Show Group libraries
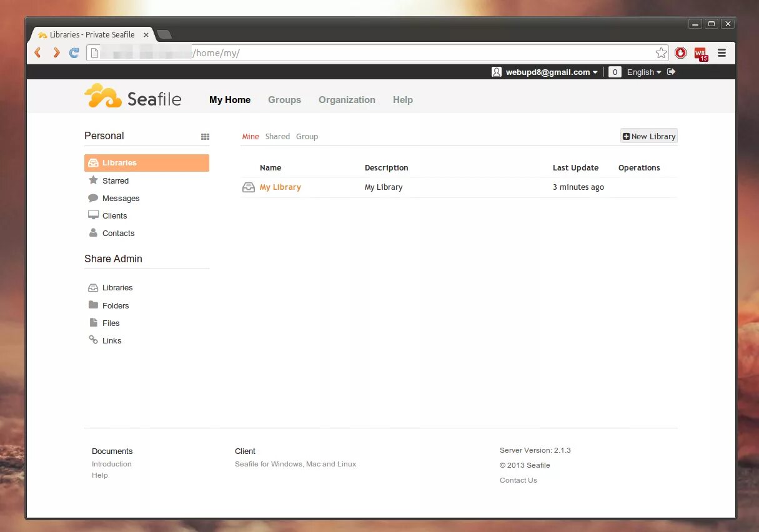Screen dimensions: 759x532 pyautogui.click(x=307, y=136)
